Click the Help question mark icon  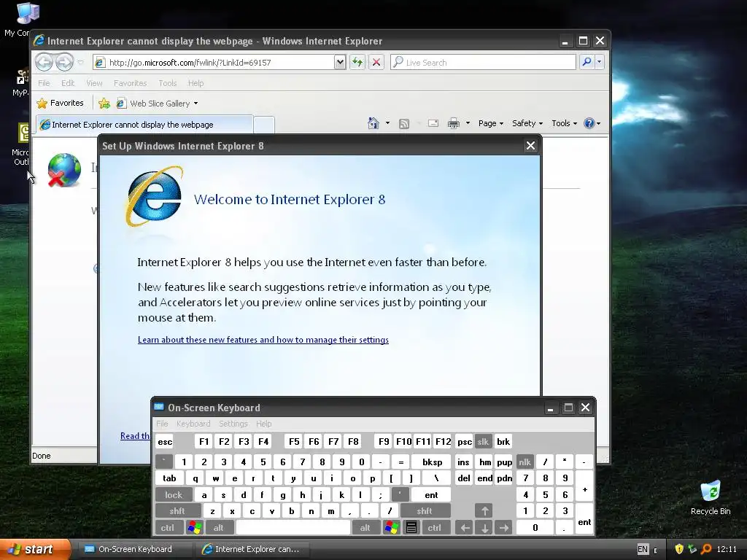(589, 123)
